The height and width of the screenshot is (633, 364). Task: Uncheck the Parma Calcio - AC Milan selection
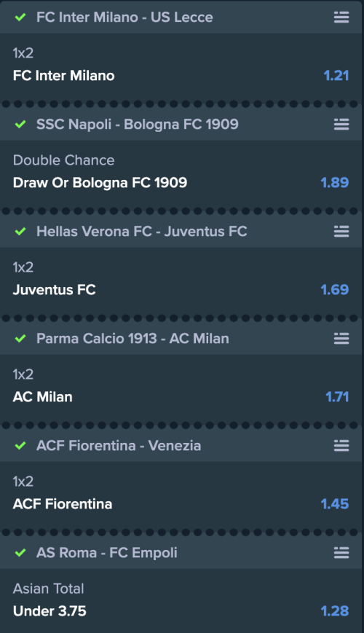point(20,338)
